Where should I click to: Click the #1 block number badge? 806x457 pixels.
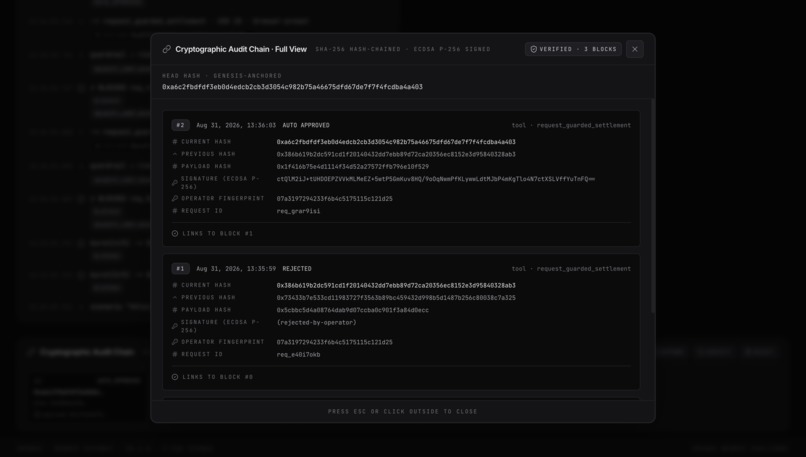point(180,269)
